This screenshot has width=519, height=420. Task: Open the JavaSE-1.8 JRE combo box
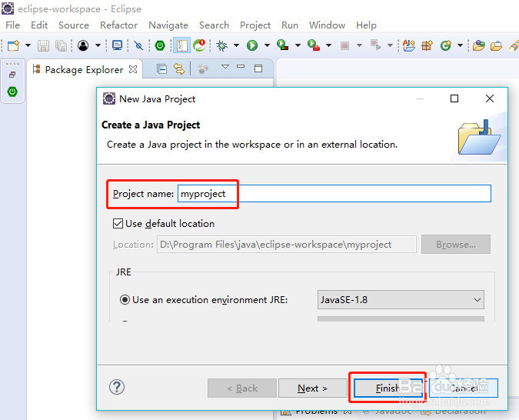click(x=401, y=300)
